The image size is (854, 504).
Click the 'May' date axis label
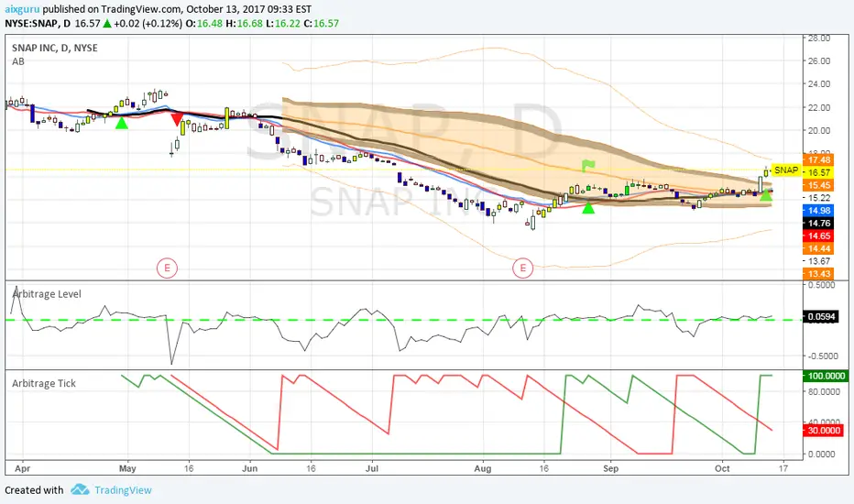(x=127, y=468)
